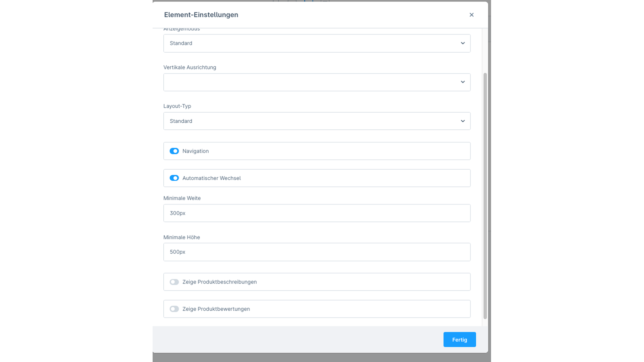Open the Vertikale Ausrichtung dropdown
This screenshot has height=362, width=644.
pos(317,82)
